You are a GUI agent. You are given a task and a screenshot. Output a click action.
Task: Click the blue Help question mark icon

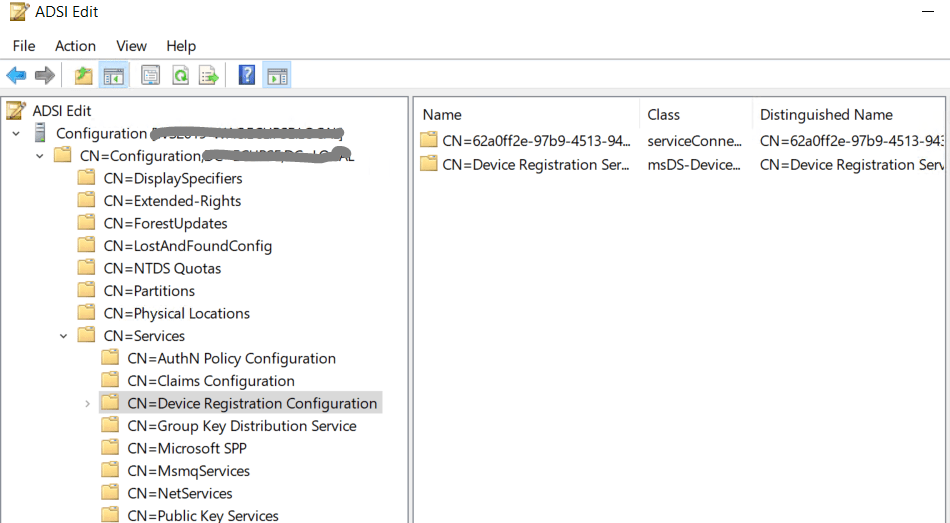(247, 75)
